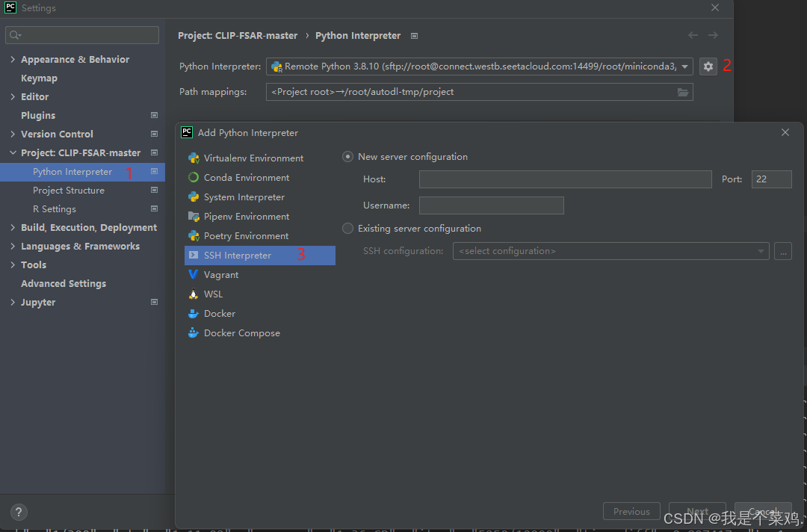Click the Virtualenv Environment python icon
Screen dimensions: 807x532
coord(194,158)
